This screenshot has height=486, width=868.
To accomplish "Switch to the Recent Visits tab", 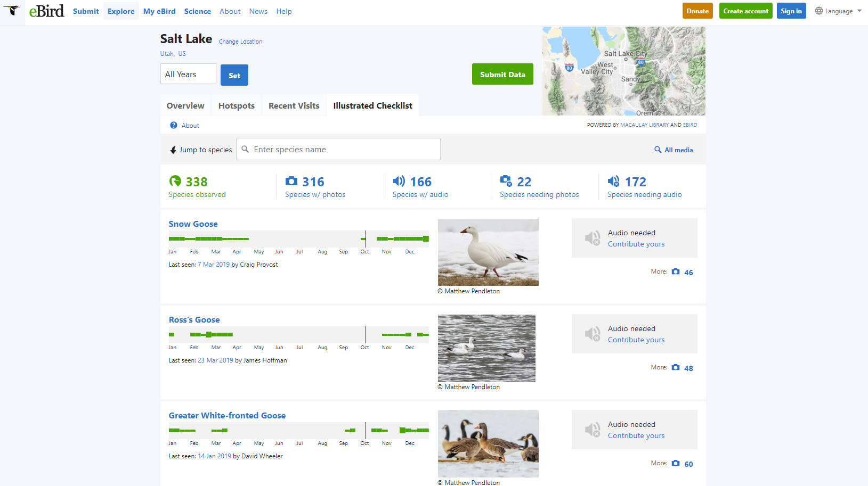I will [x=294, y=106].
